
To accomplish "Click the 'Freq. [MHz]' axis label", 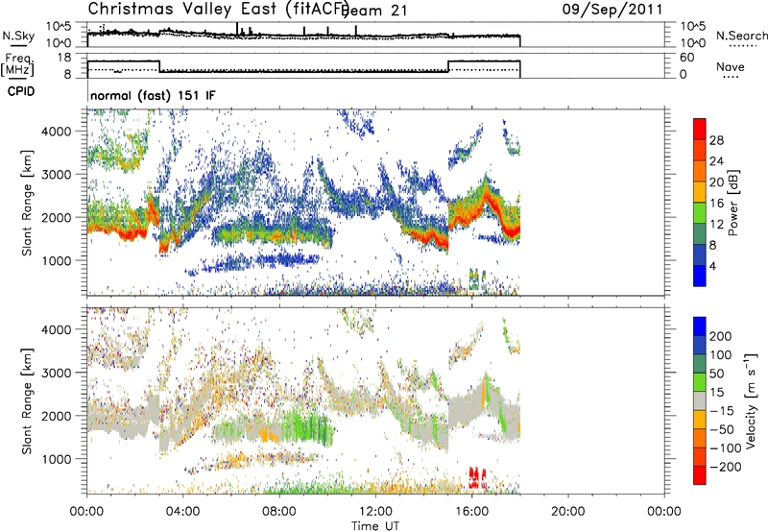I will (x=18, y=64).
